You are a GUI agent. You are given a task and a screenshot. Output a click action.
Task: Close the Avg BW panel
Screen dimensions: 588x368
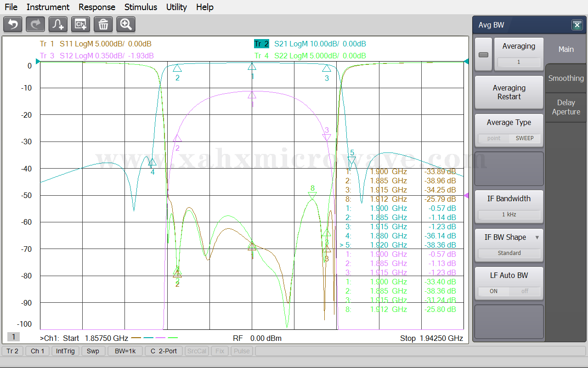click(x=577, y=25)
